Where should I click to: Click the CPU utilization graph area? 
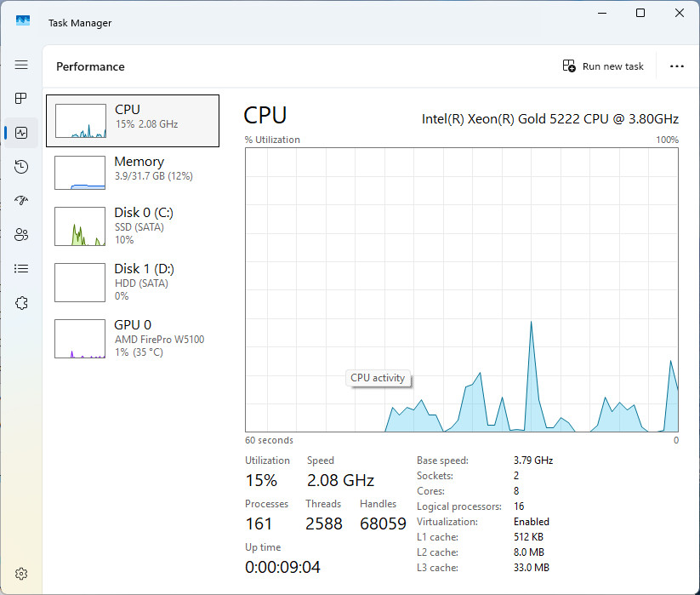pos(462,289)
